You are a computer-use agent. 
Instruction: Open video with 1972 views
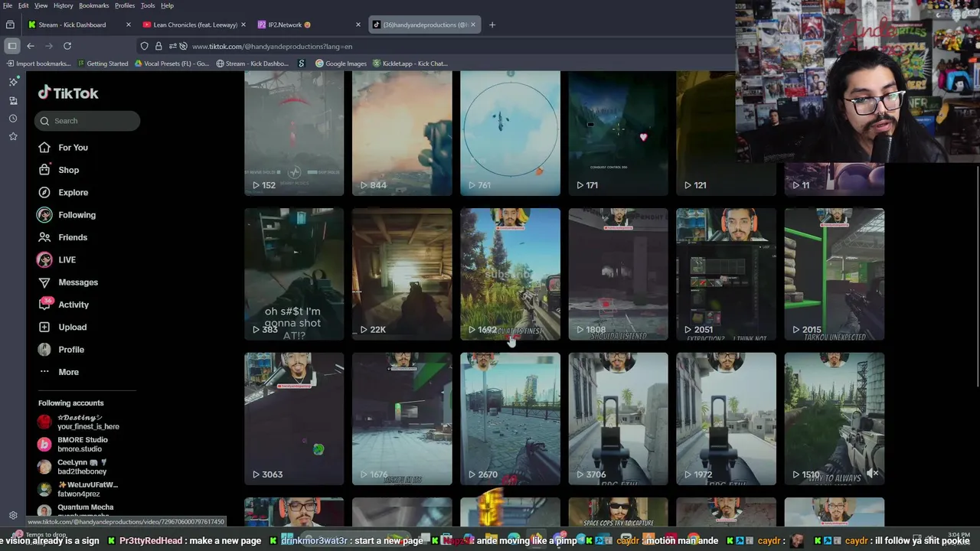(x=726, y=419)
